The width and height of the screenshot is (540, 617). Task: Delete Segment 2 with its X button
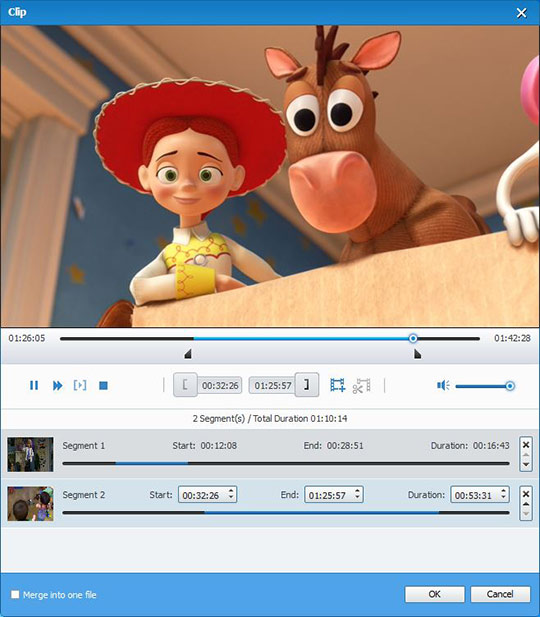pyautogui.click(x=526, y=493)
